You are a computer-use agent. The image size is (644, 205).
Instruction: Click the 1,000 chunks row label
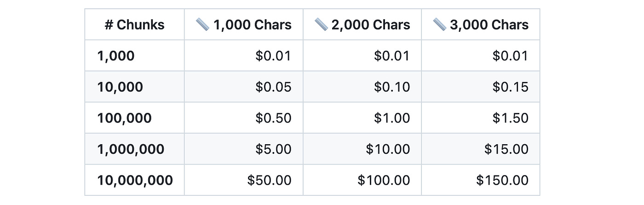click(116, 56)
